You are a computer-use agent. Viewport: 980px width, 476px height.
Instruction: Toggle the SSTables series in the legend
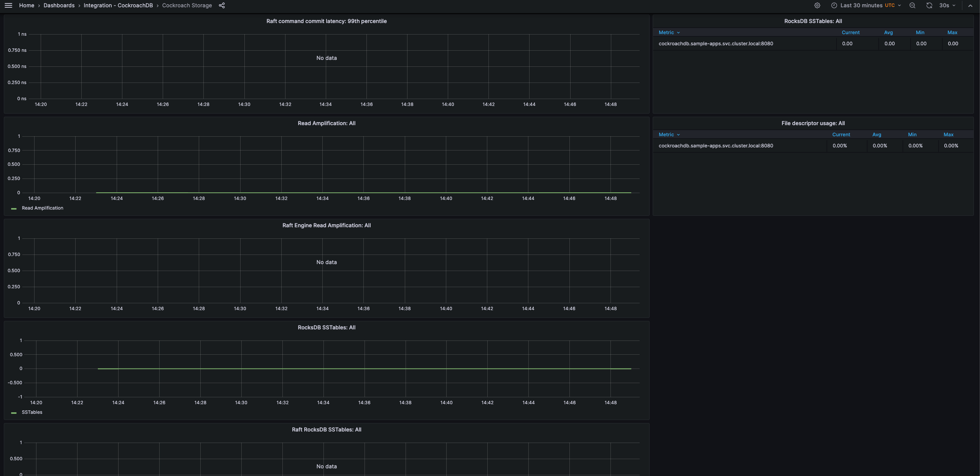pos(32,412)
